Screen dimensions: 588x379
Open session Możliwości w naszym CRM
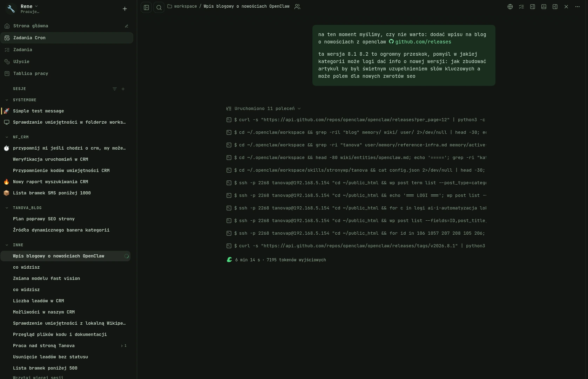coord(65,312)
